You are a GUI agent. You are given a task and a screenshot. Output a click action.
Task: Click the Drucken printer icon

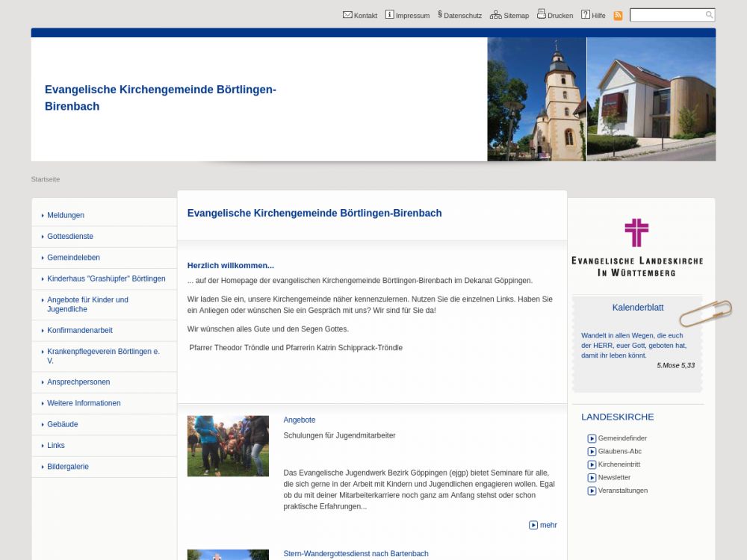[542, 14]
